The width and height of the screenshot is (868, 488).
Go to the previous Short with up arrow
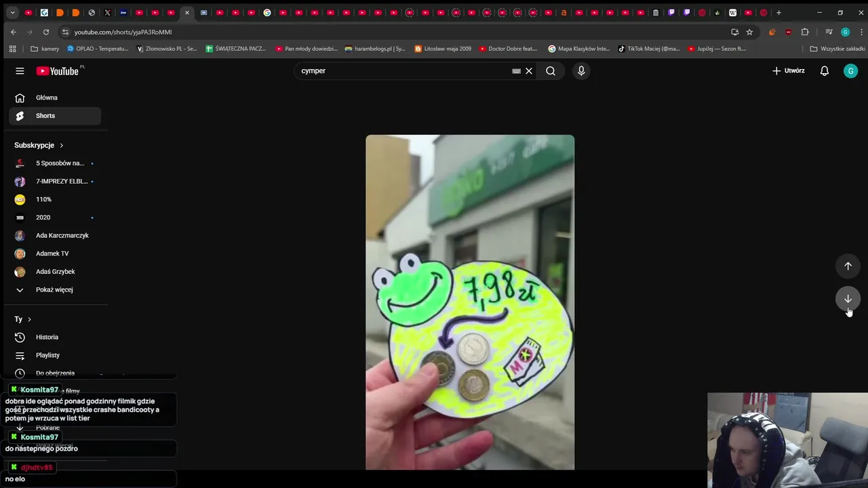tap(848, 266)
